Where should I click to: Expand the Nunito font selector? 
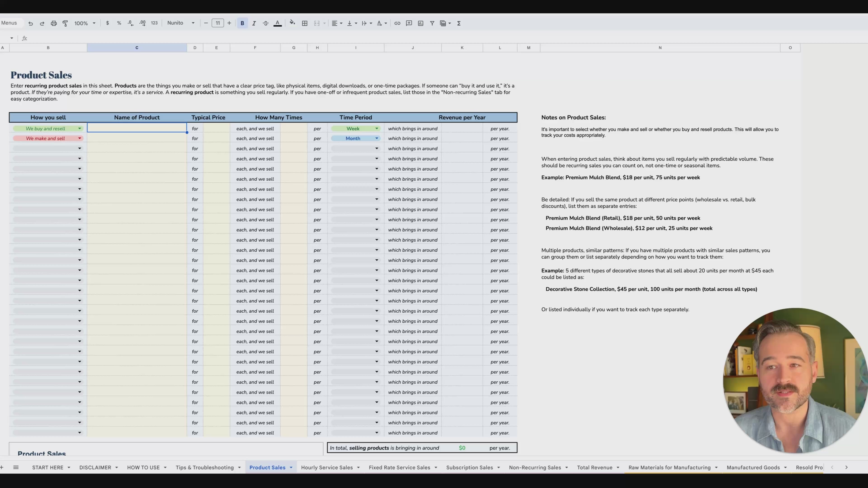(193, 23)
